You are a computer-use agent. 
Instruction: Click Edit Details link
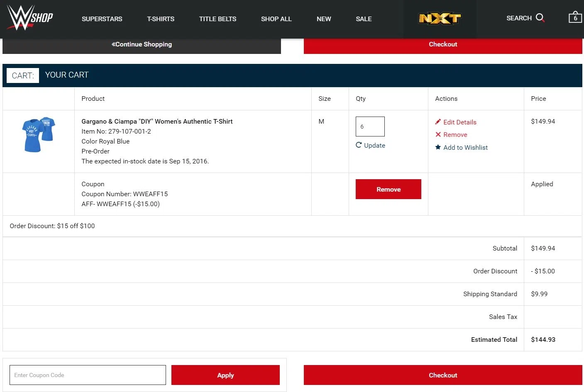(460, 122)
